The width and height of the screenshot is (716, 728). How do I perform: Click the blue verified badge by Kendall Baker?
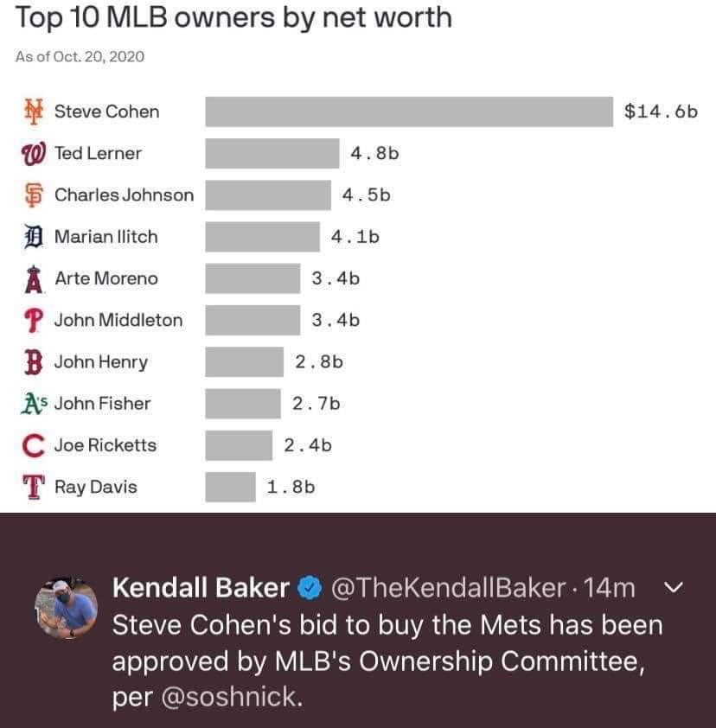coord(309,588)
